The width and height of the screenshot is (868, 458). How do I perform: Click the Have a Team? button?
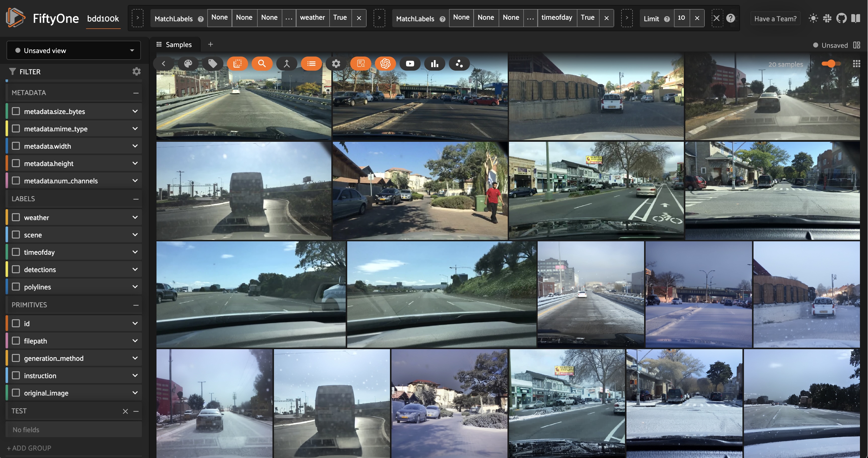point(775,19)
